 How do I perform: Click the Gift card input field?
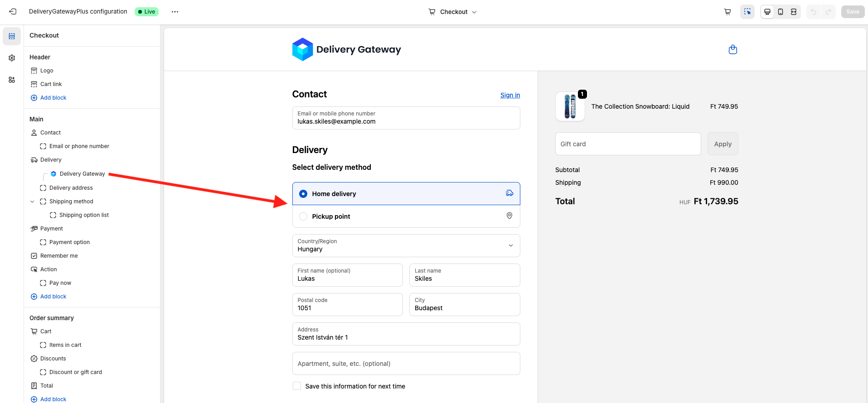628,144
